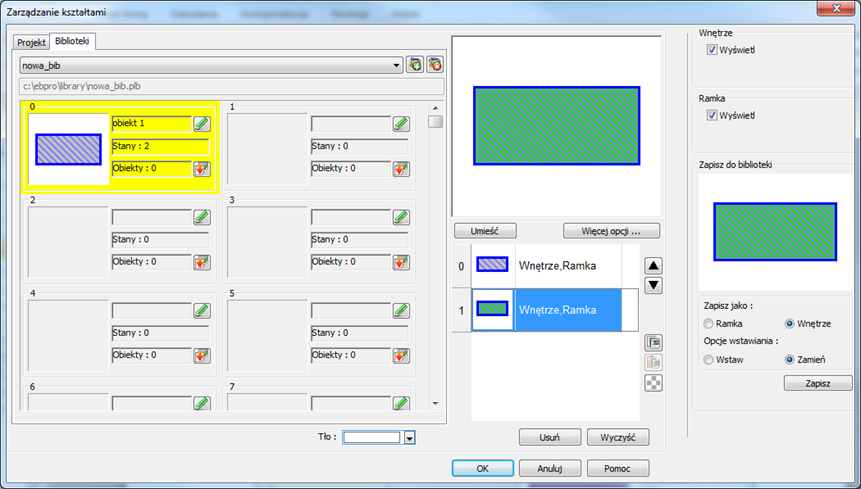Move selected state down with arrow button

653,285
